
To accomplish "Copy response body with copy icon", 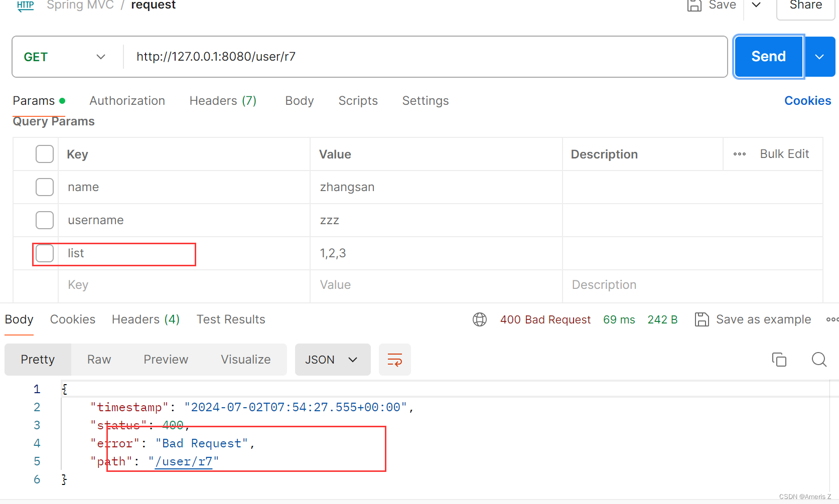I will point(779,360).
